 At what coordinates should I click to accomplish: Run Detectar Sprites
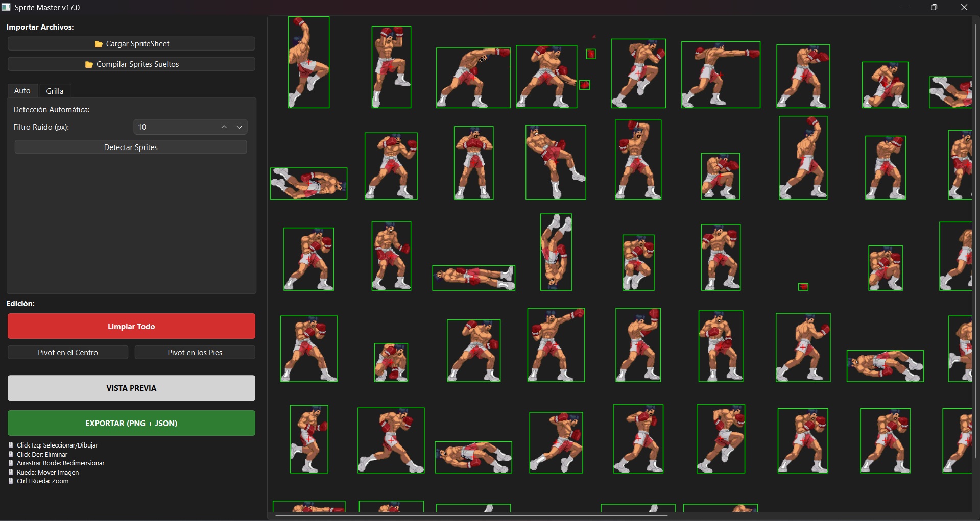point(131,147)
